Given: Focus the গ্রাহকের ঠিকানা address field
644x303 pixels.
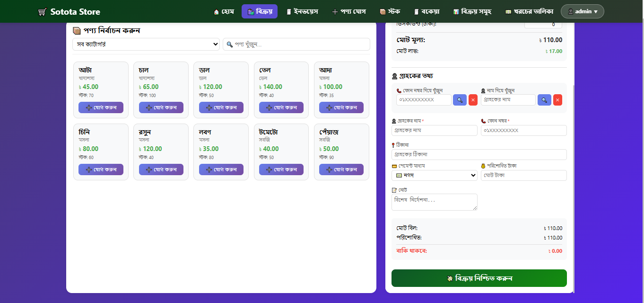Looking at the screenshot, I should 479,154.
